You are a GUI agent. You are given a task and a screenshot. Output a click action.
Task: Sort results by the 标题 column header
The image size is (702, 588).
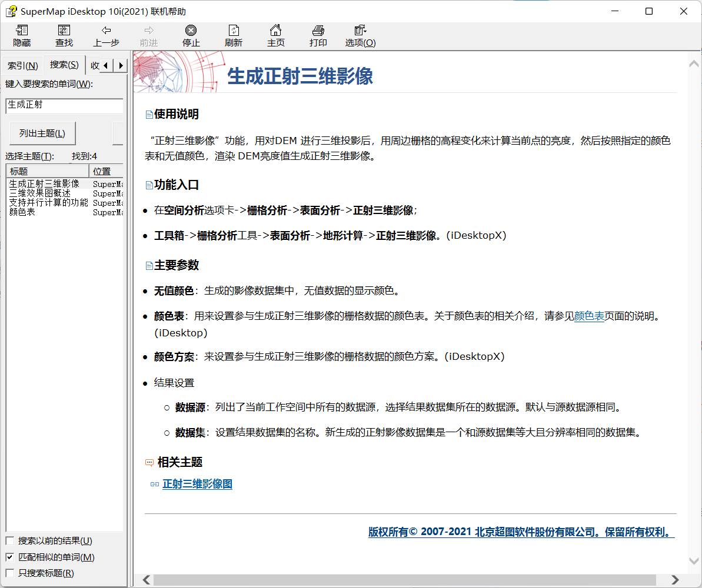click(48, 171)
